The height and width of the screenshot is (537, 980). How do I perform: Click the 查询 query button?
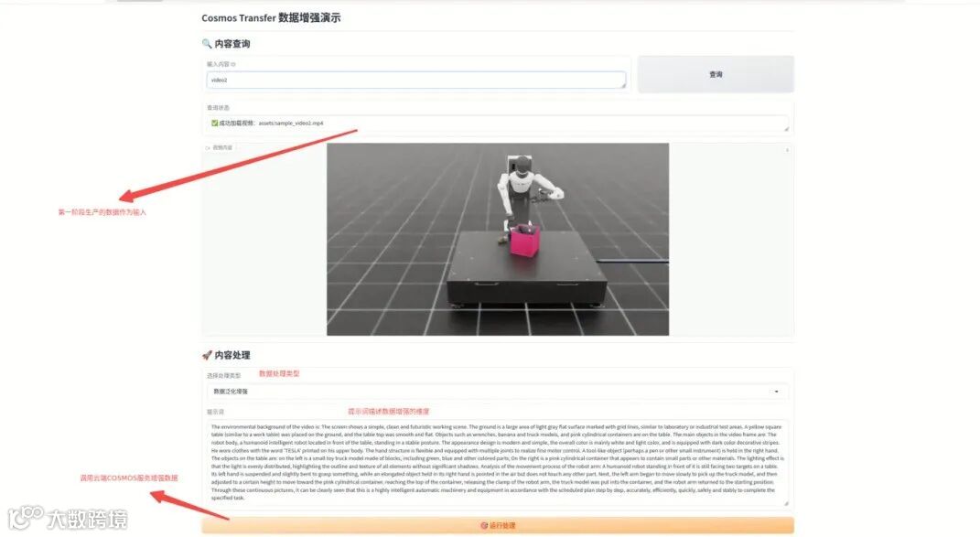[x=716, y=75]
